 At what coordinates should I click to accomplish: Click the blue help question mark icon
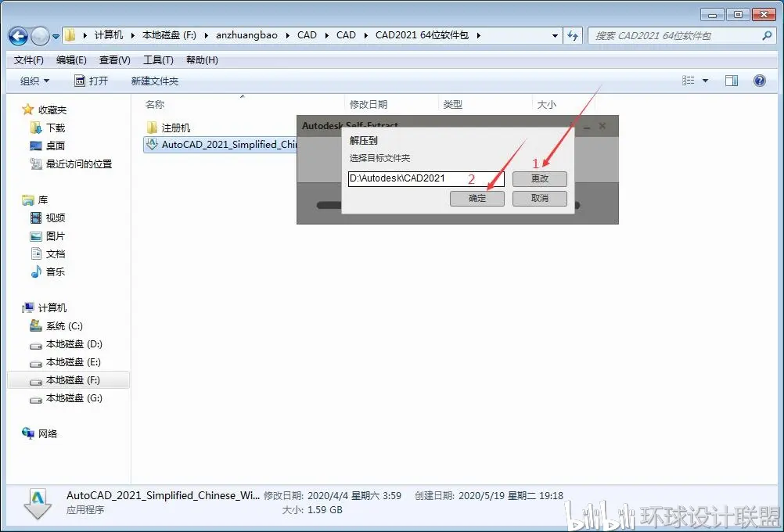click(760, 81)
